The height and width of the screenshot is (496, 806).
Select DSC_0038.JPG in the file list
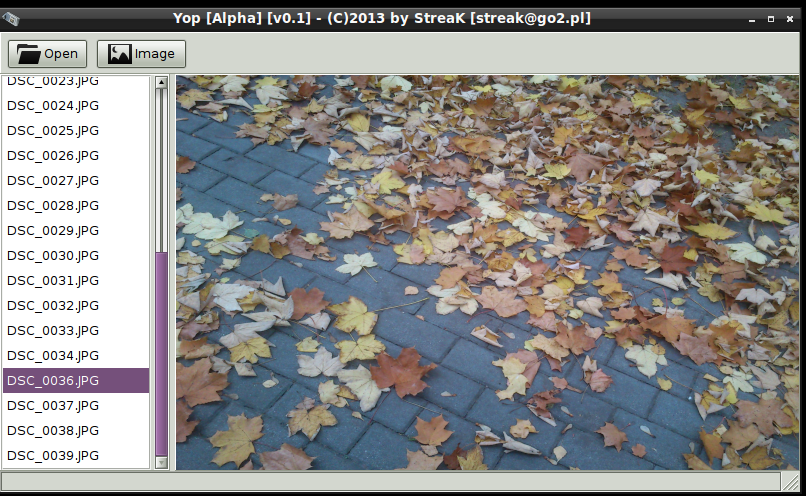coord(76,431)
